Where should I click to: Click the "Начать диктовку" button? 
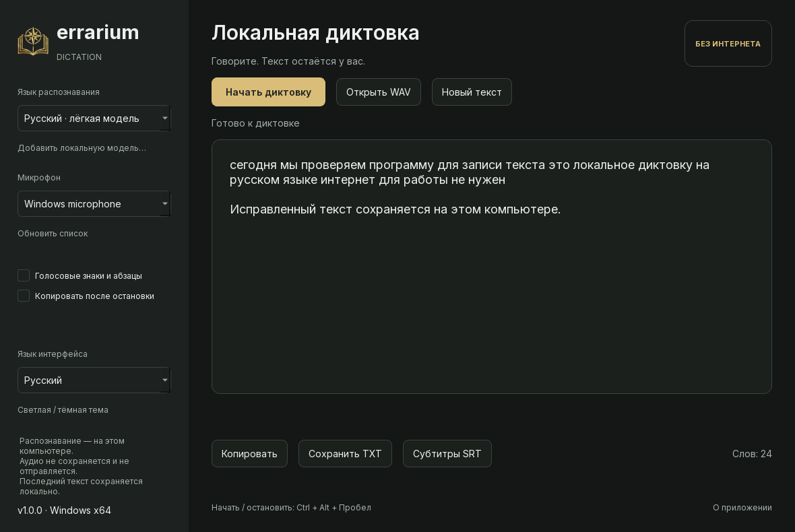268,92
